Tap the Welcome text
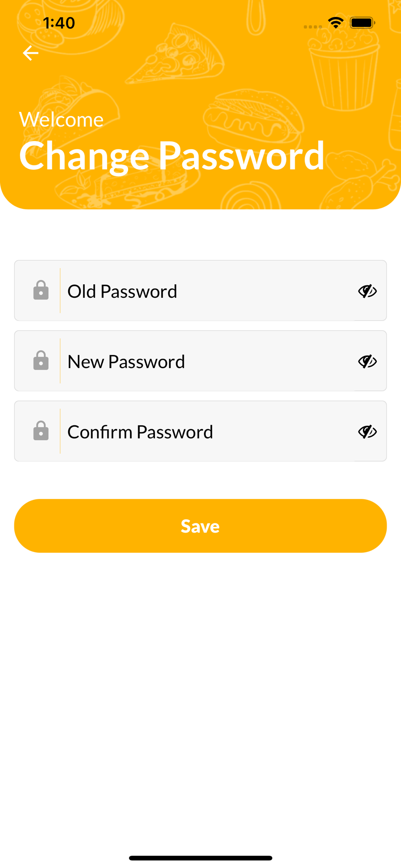Screen dimensions: 401x868 (x=61, y=119)
